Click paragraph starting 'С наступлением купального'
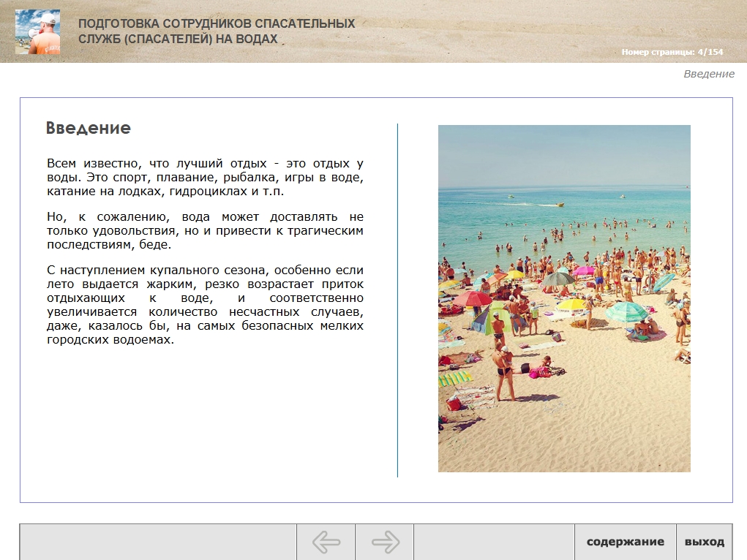Screen dimensions: 747x560 coord(205,305)
